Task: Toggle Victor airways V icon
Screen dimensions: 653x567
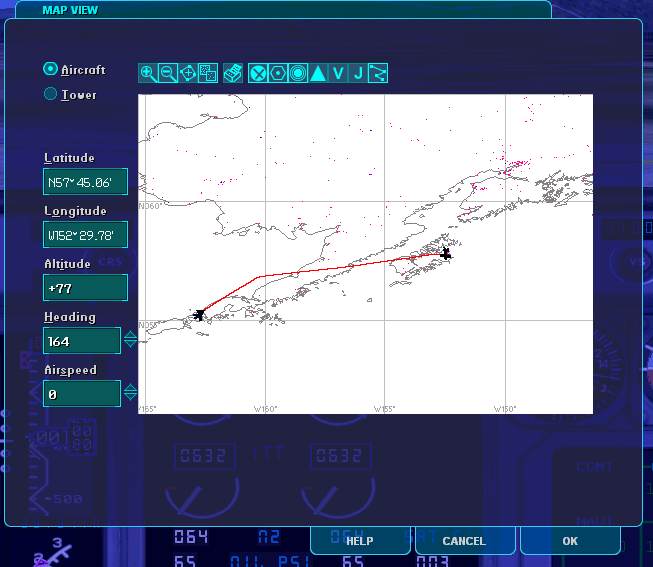Action: tap(338, 73)
